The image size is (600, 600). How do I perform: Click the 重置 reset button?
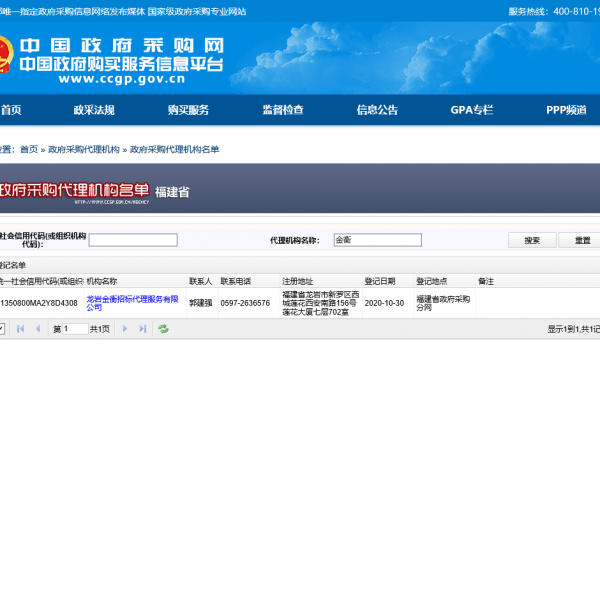pos(579,240)
